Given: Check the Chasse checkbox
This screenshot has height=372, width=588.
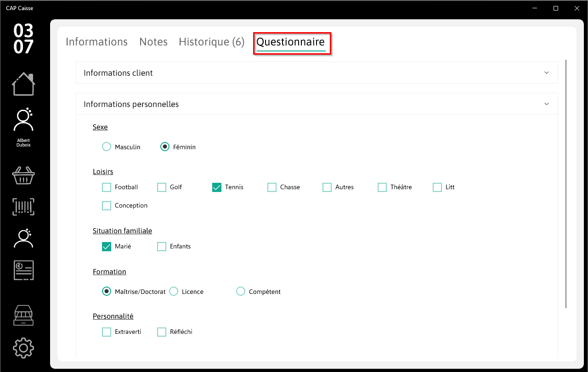Looking at the screenshot, I should 272,187.
